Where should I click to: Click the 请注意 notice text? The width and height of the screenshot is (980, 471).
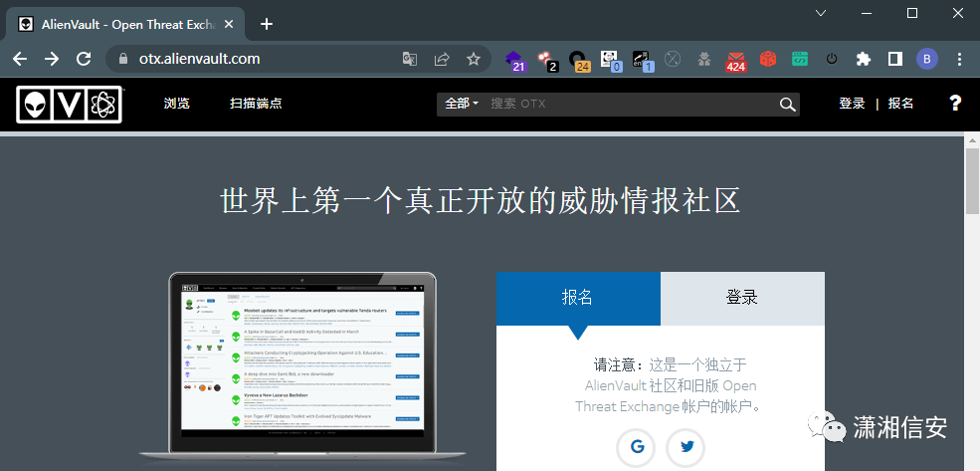pyautogui.click(x=670, y=385)
